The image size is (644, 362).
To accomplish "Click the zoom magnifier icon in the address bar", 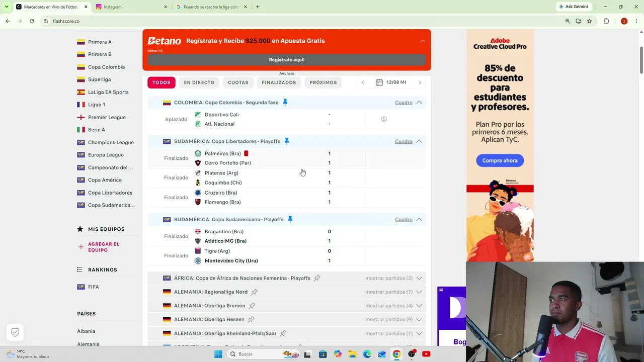I will pos(568,21).
